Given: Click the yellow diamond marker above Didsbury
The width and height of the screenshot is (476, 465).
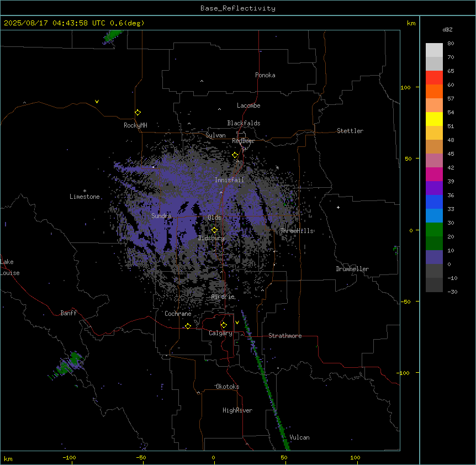Looking at the screenshot, I should 214,230.
